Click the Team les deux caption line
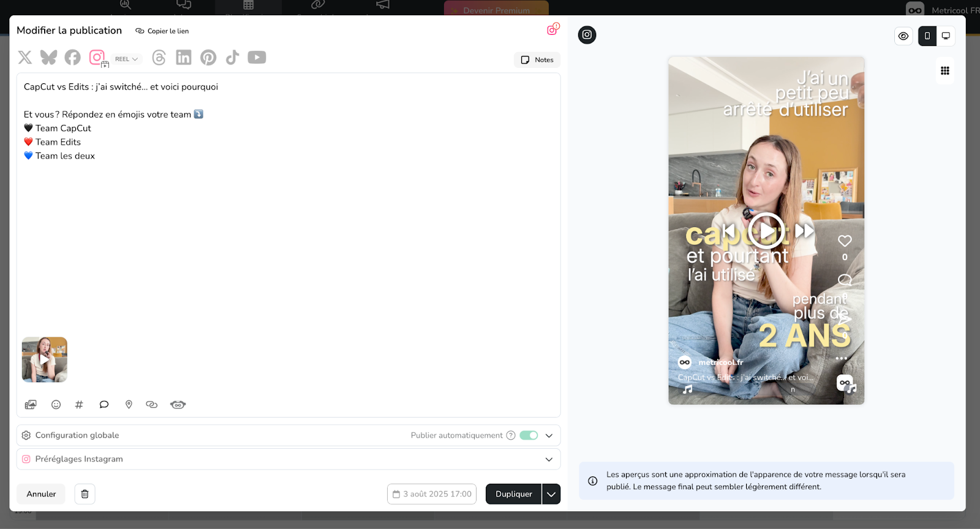This screenshot has height=529, width=980. pos(59,156)
